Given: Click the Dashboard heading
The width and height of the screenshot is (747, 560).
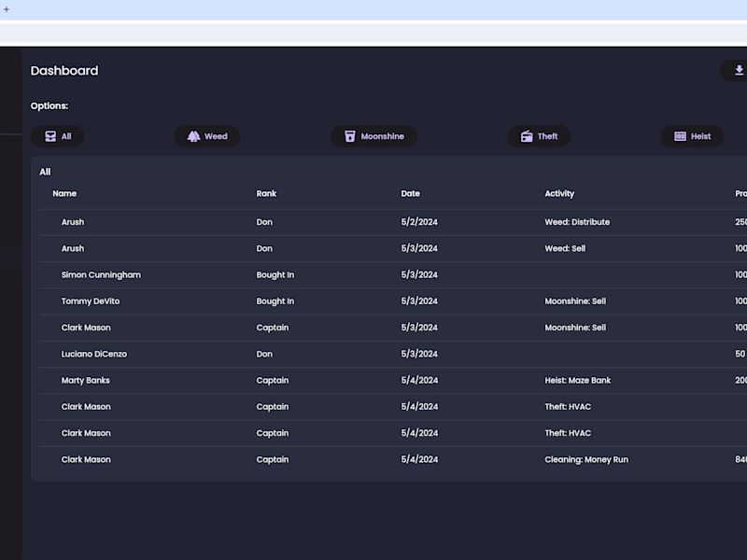Looking at the screenshot, I should coord(64,71).
